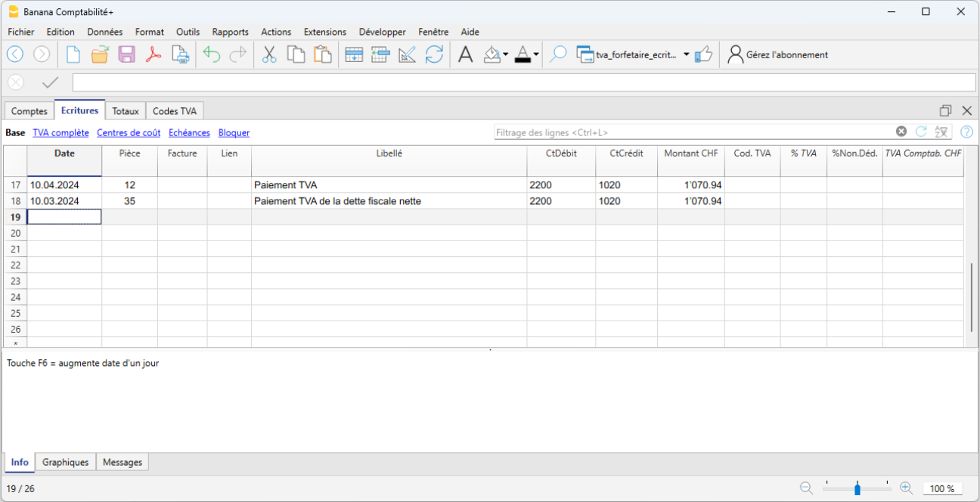Viewport: 980px width, 502px height.
Task: Switch to the Codes TVA tab
Action: point(175,111)
